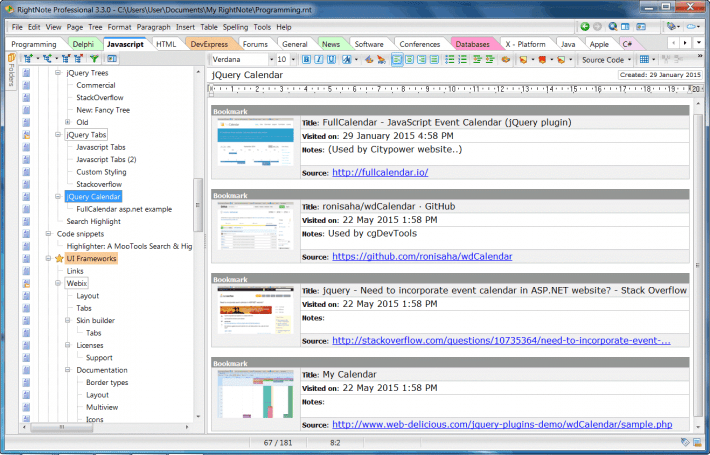Click the tree panel horizontal scrollbar thumb
Image resolution: width=710 pixels, height=455 pixels.
click(62, 426)
